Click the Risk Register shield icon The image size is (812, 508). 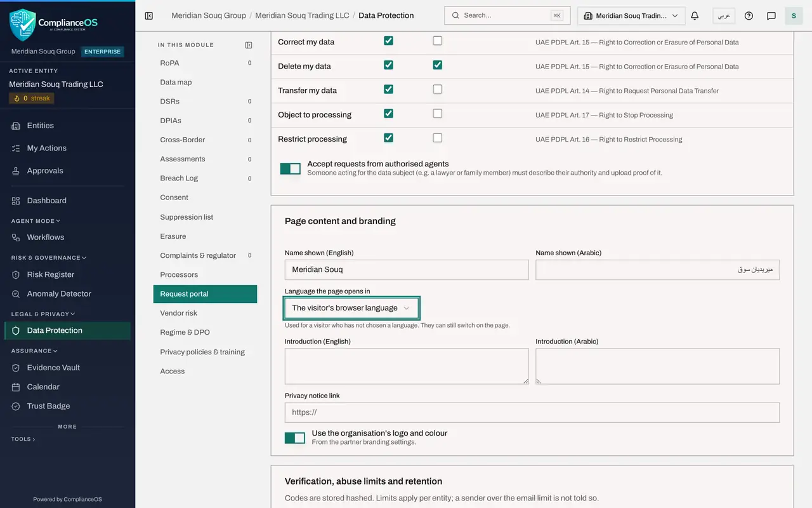(x=16, y=275)
